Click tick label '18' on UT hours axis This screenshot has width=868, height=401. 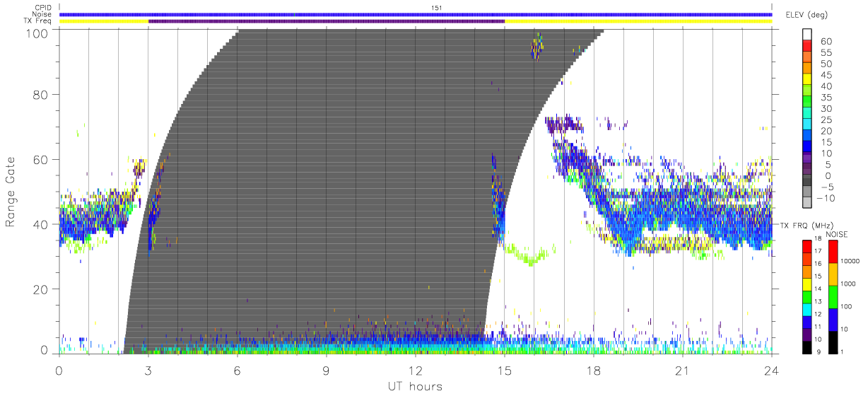[x=593, y=371]
